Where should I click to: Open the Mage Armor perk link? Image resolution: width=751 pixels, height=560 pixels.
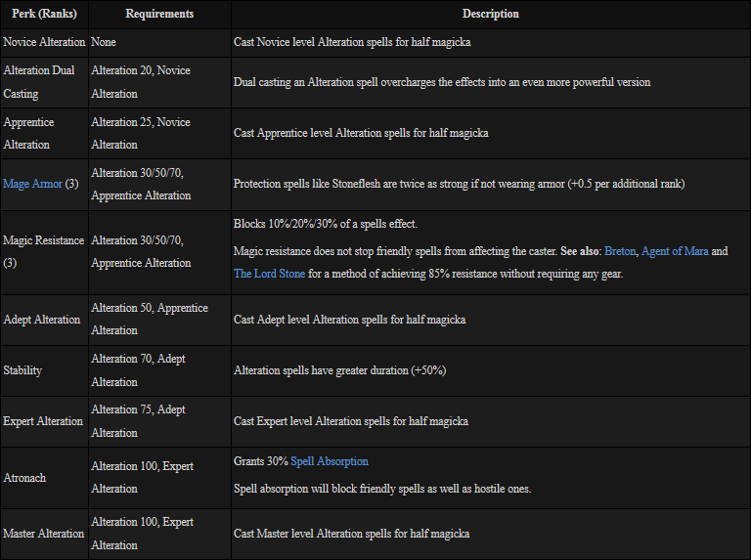(32, 184)
